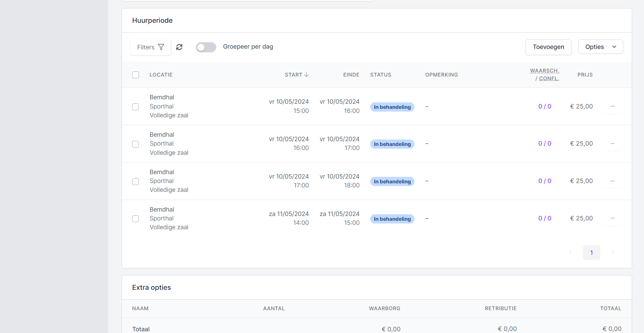
Task: Click In behandeling status badge in third row
Action: (x=392, y=182)
